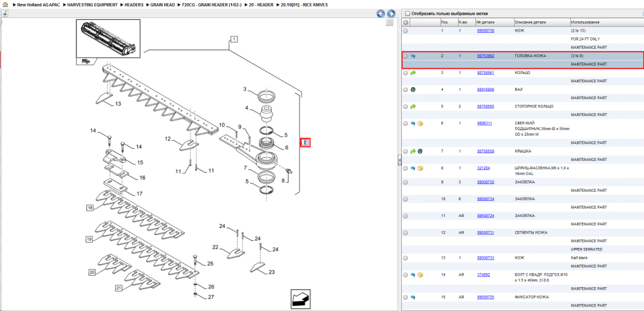Toggle the side panel arrow icon at top-left

pyautogui.click(x=5, y=13)
